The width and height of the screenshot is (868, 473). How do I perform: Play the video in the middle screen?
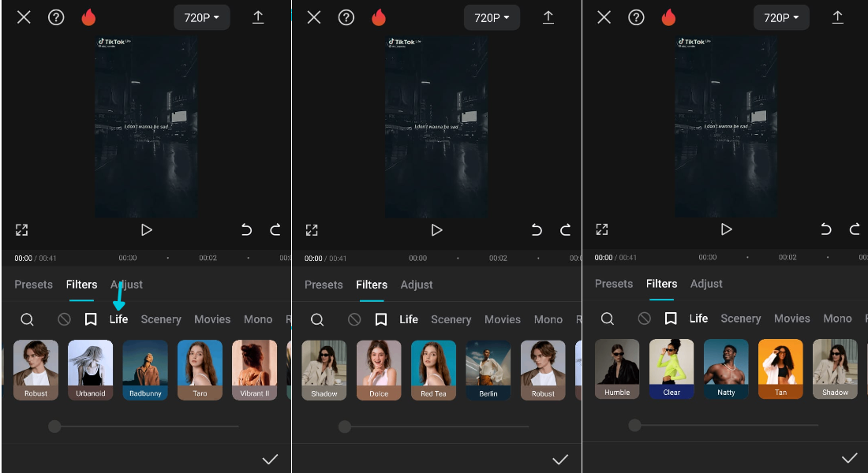(436, 229)
